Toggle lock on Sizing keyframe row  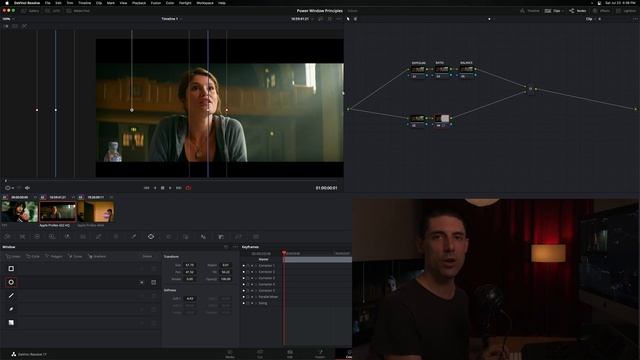(x=248, y=303)
